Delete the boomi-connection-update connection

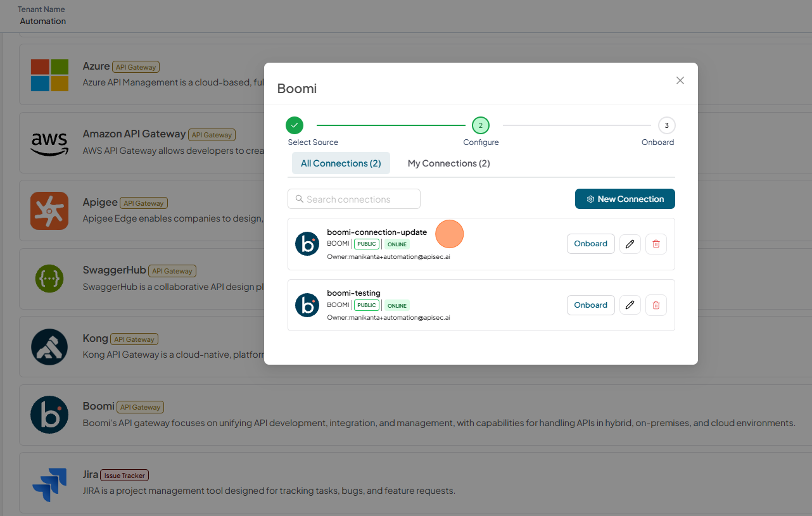656,244
